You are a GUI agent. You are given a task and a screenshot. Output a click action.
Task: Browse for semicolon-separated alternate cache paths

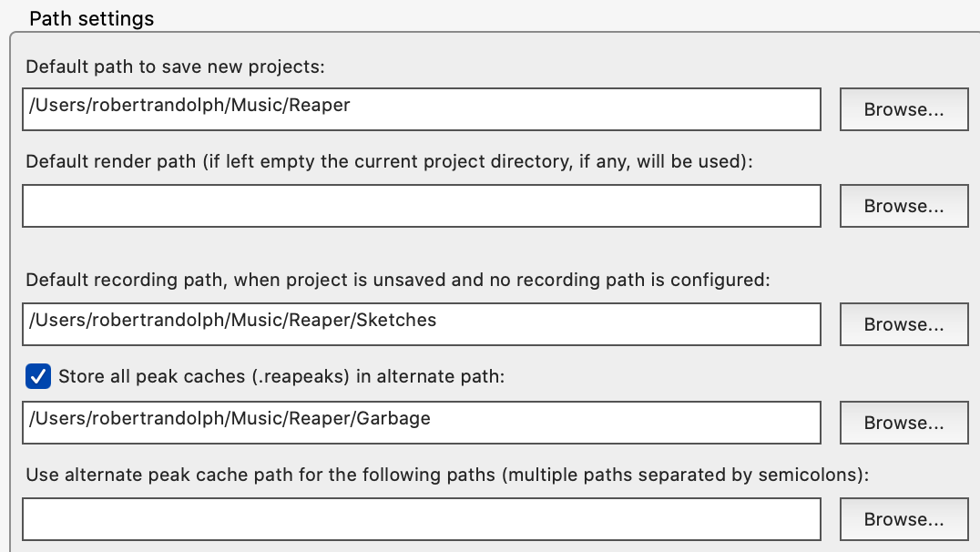pyautogui.click(x=903, y=519)
